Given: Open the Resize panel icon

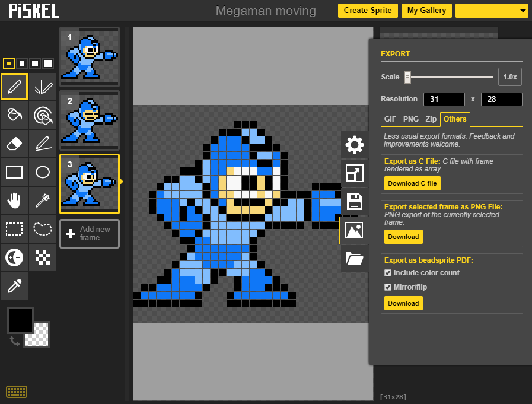Looking at the screenshot, I should (355, 173).
